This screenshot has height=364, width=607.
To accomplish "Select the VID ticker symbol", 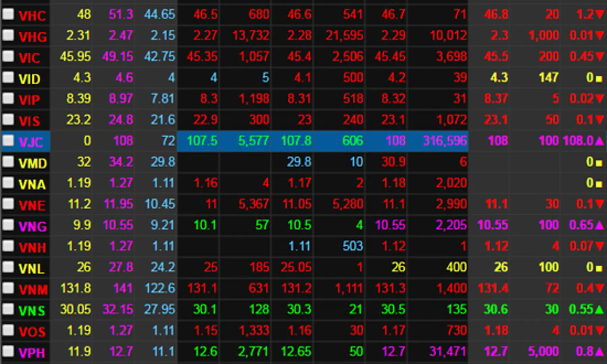I will pyautogui.click(x=29, y=79).
